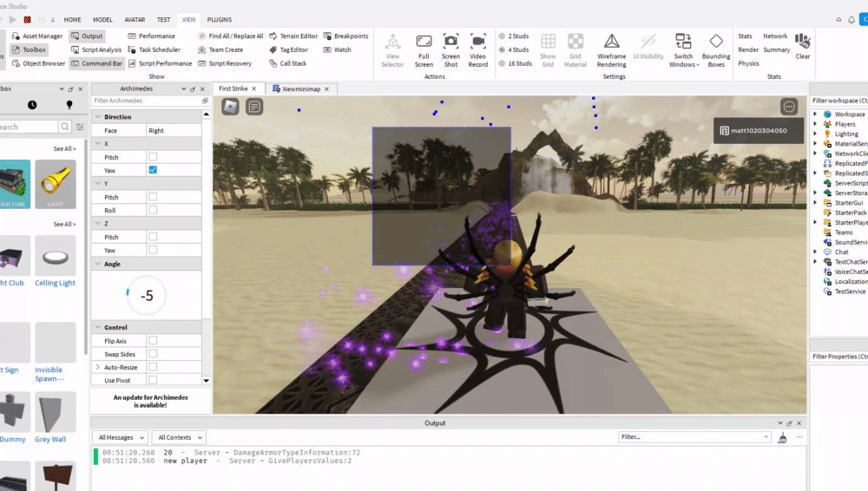Image resolution: width=868 pixels, height=491 pixels.
Task: Enable Wireframe Rendering
Action: pos(611,50)
